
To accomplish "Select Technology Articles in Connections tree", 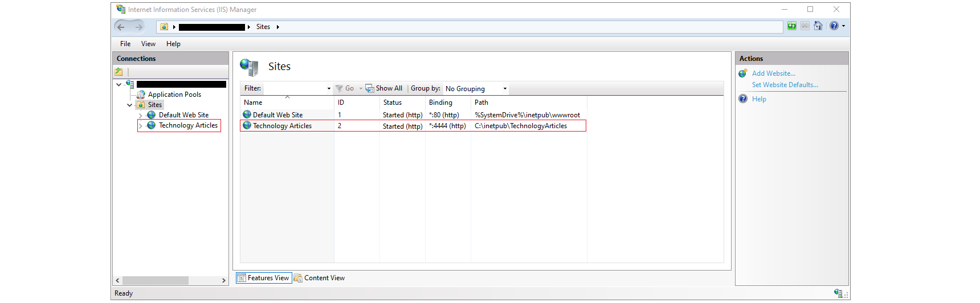I will pos(188,125).
